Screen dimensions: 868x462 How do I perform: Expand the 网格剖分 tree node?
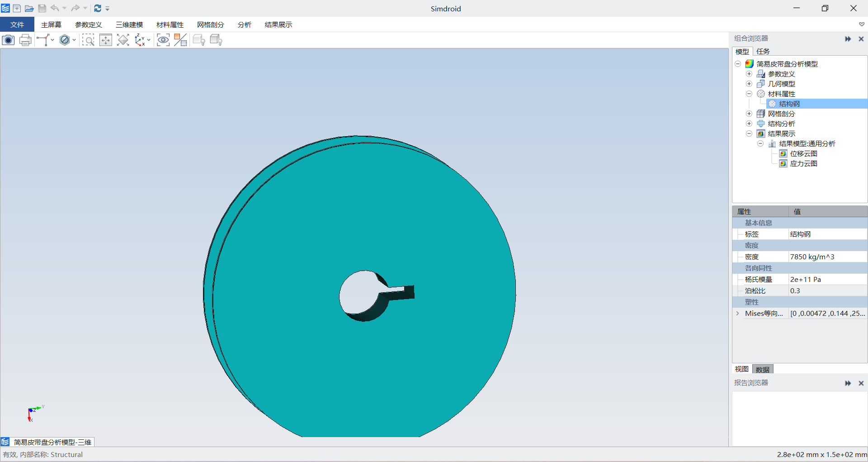point(749,114)
